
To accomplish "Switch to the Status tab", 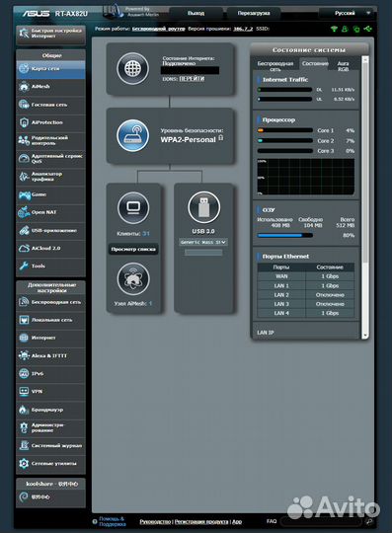I will point(315,64).
